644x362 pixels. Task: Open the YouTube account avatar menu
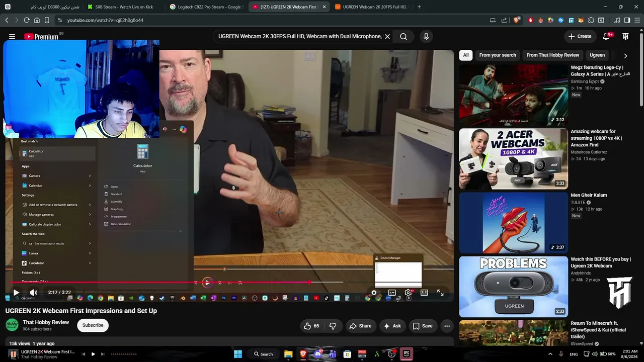[625, 36]
